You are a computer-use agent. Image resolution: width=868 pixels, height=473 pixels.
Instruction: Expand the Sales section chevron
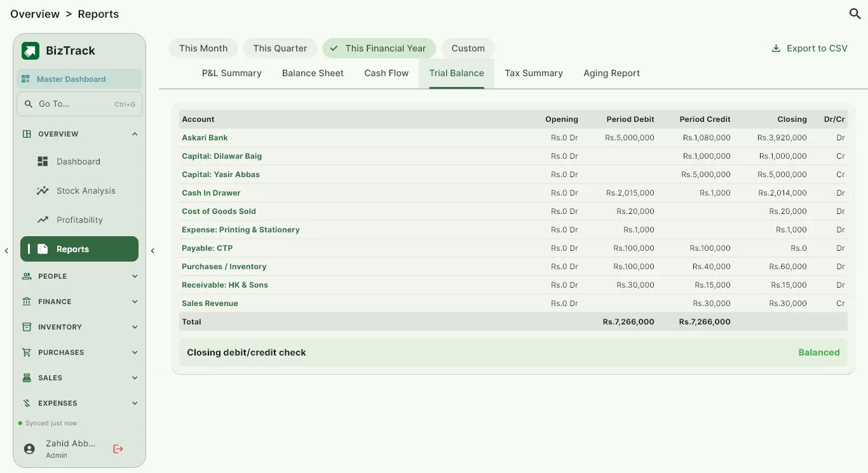[x=135, y=378]
